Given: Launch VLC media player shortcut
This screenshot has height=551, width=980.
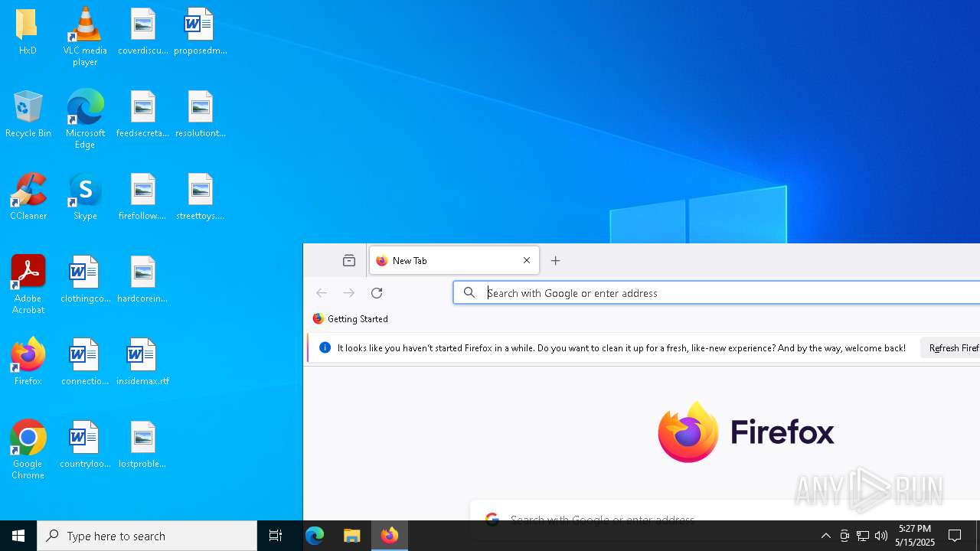Looking at the screenshot, I should [85, 37].
